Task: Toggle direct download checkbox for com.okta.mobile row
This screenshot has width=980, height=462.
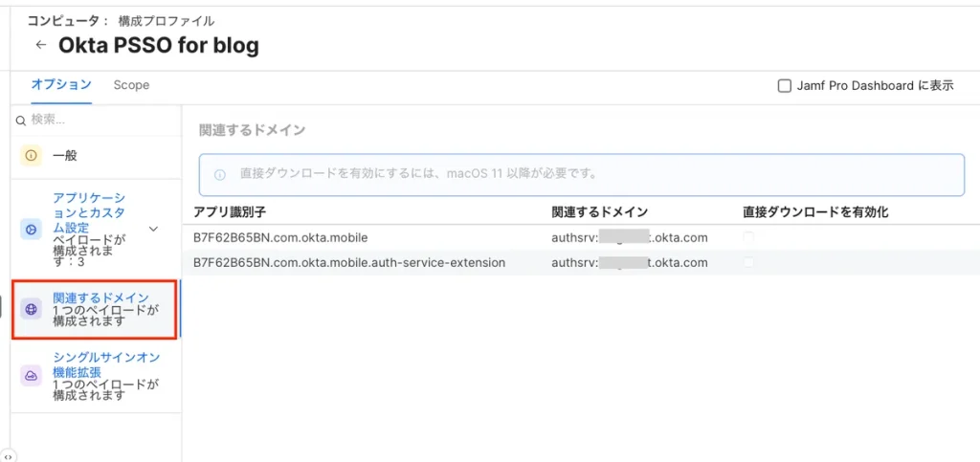Action: (x=749, y=237)
